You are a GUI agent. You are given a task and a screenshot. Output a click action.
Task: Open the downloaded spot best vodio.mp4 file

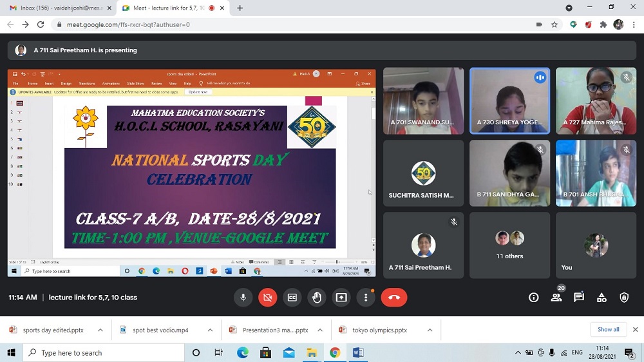[160, 330]
